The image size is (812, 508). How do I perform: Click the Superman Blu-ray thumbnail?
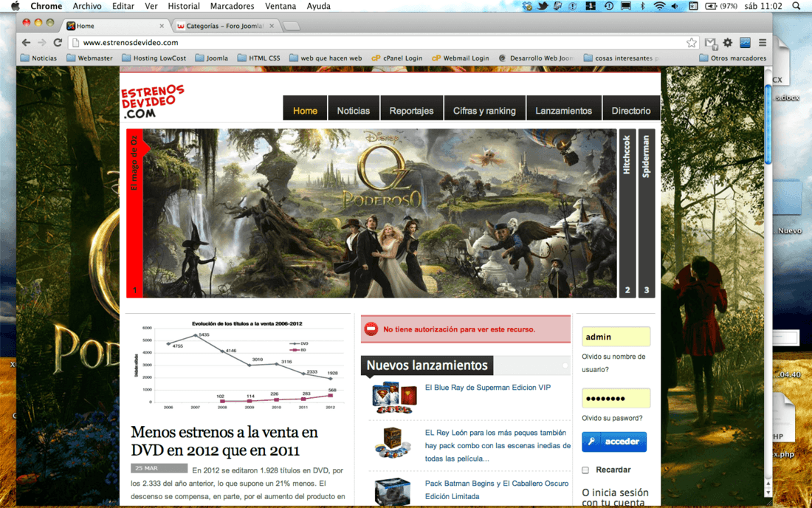tap(394, 398)
